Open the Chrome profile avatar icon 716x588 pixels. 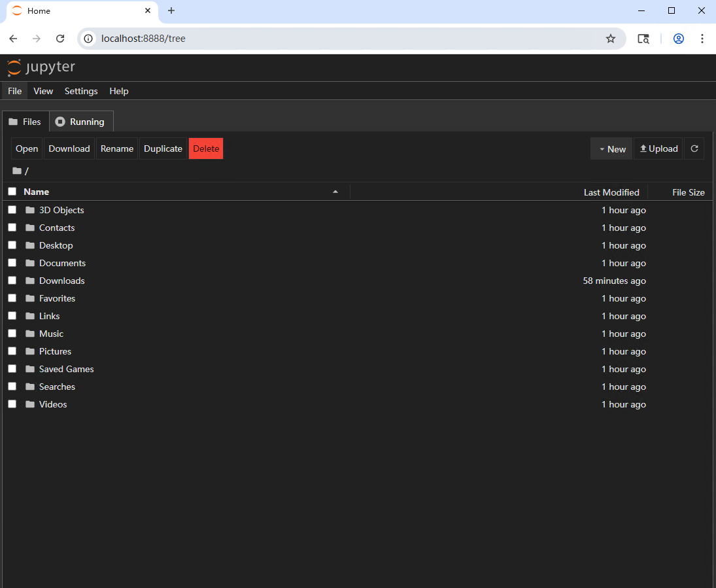tap(678, 39)
